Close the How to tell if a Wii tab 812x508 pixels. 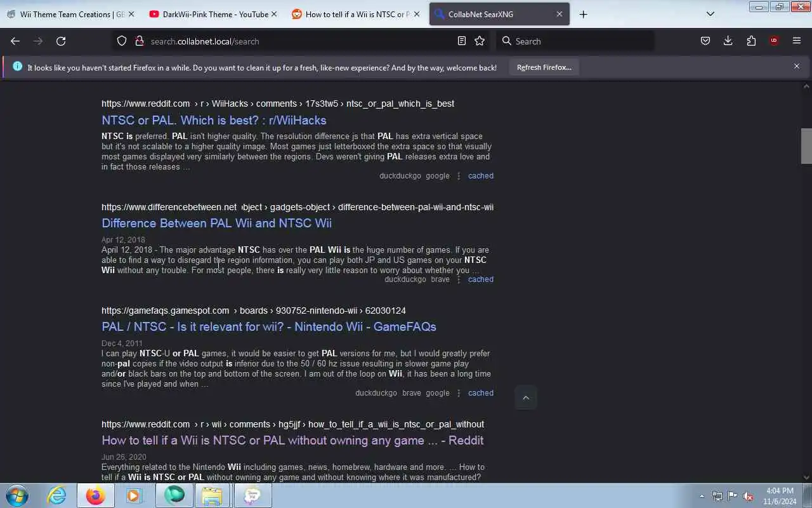click(417, 14)
